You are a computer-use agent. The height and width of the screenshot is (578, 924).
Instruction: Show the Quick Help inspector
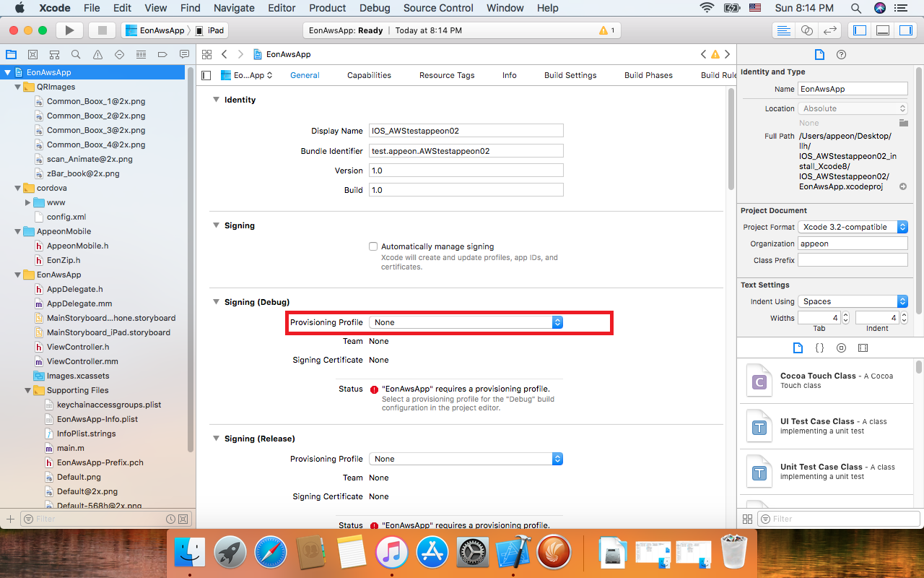point(841,55)
